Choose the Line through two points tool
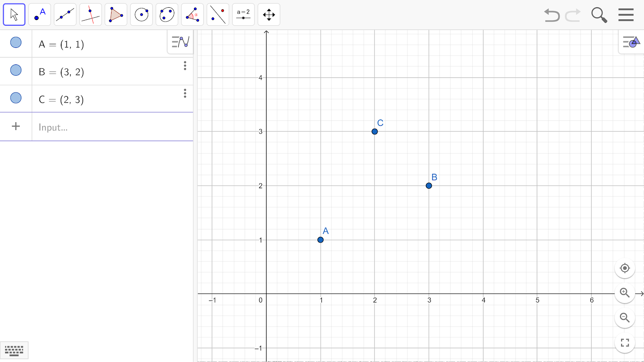The height and width of the screenshot is (362, 644). click(65, 15)
